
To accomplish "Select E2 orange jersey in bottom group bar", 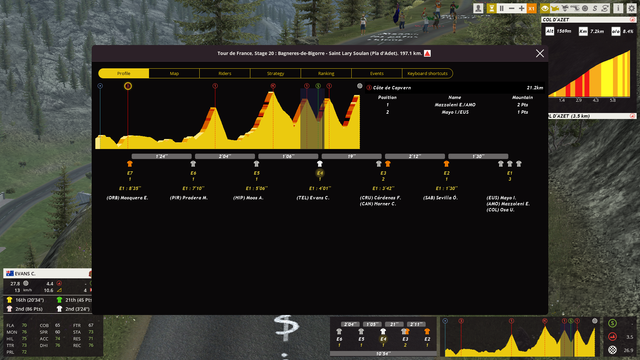I will pyautogui.click(x=427, y=331).
